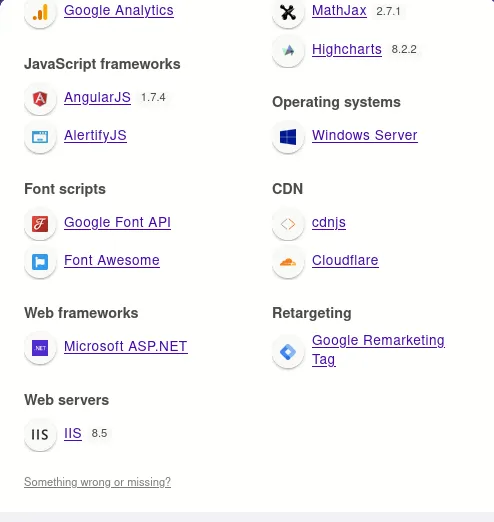
Task: Follow the Microsoft ASP.NET link
Action: click(126, 346)
